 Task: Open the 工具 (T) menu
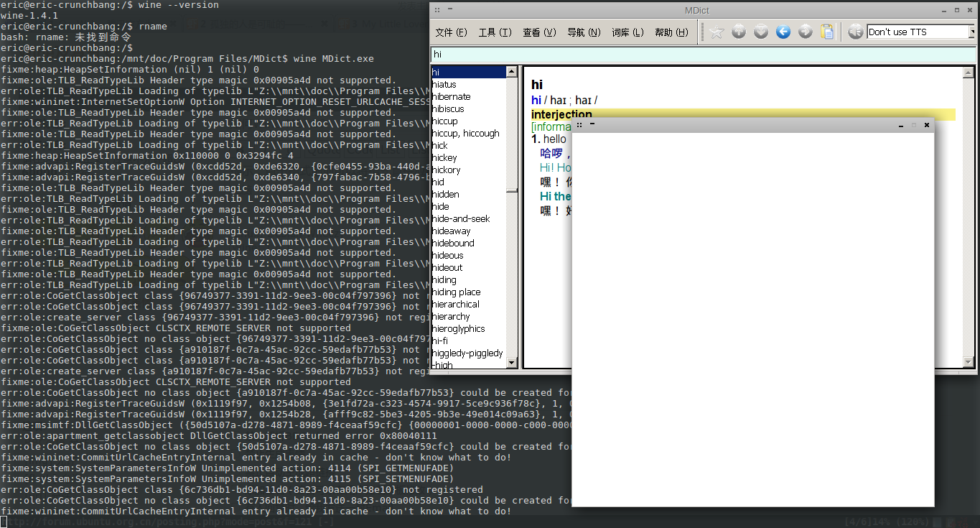495,32
